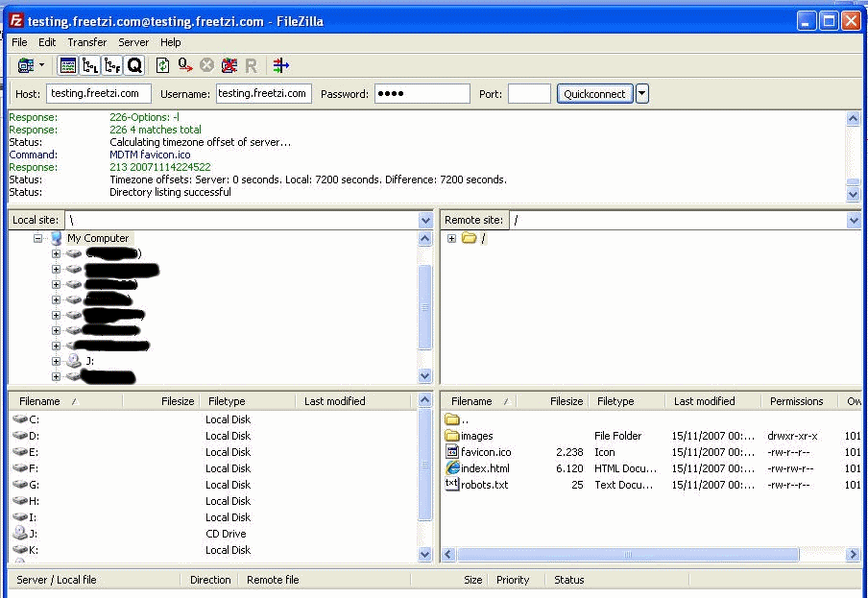Image resolution: width=868 pixels, height=598 pixels.
Task: Select the robots.txt file icon
Action: click(x=452, y=485)
